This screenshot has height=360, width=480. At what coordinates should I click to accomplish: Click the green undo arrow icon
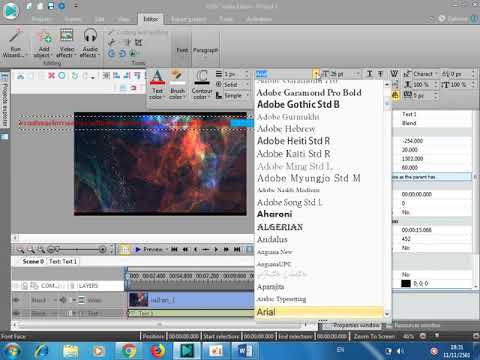75,76
